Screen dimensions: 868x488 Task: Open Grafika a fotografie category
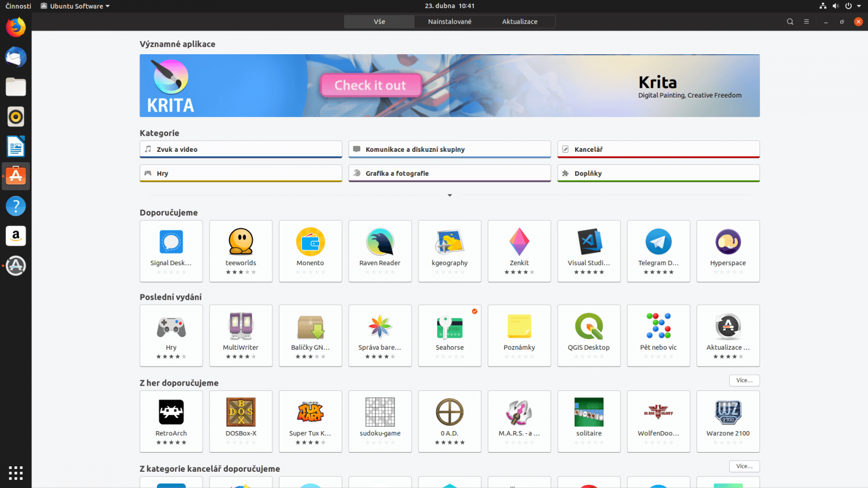click(450, 174)
